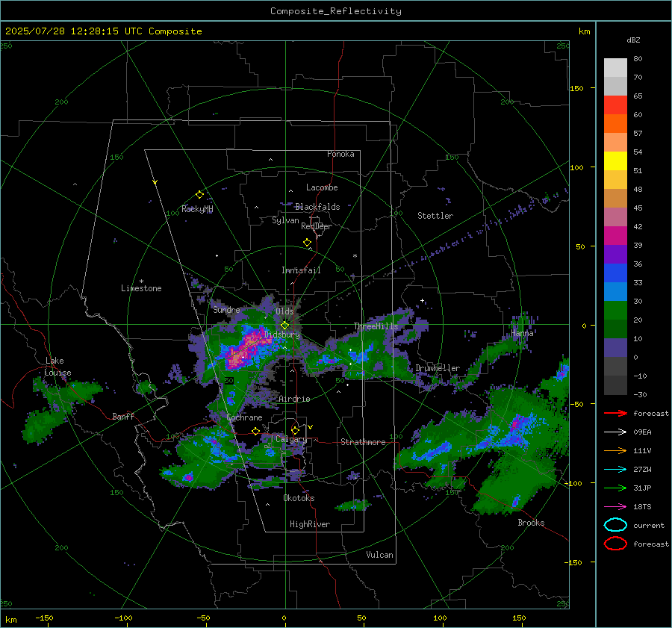Click the 111V legend label

[642, 450]
